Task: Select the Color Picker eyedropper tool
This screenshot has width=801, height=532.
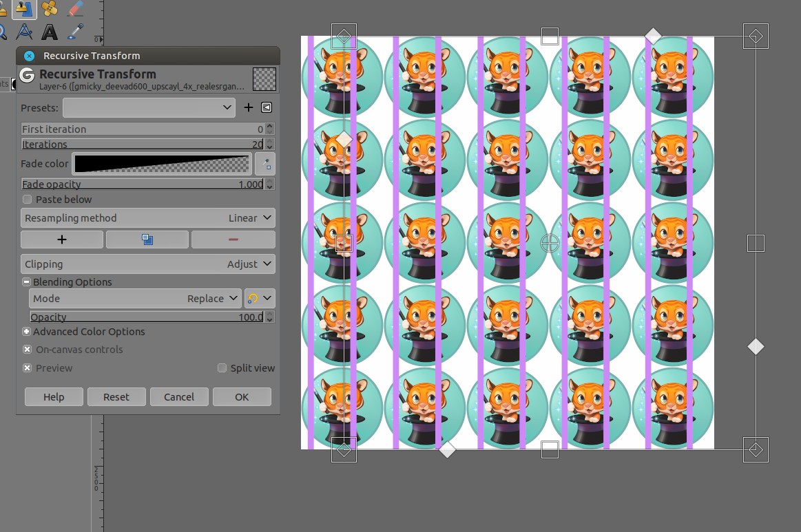Action: (x=75, y=32)
